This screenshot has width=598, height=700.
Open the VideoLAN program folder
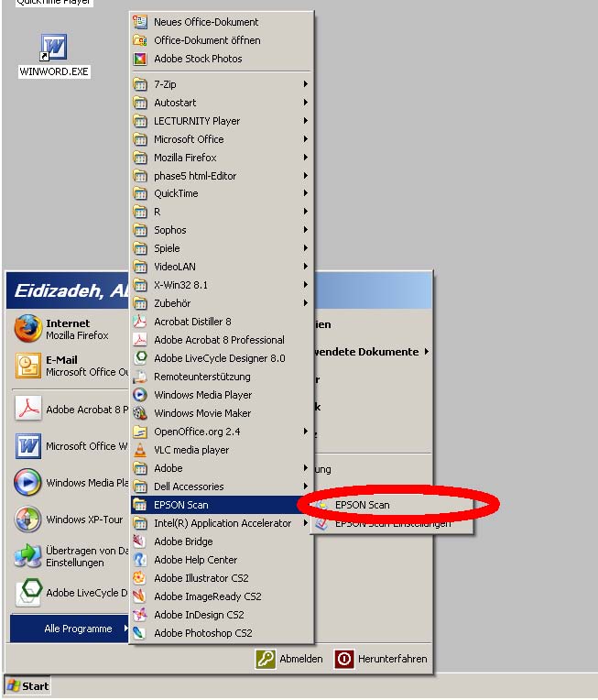pos(221,267)
